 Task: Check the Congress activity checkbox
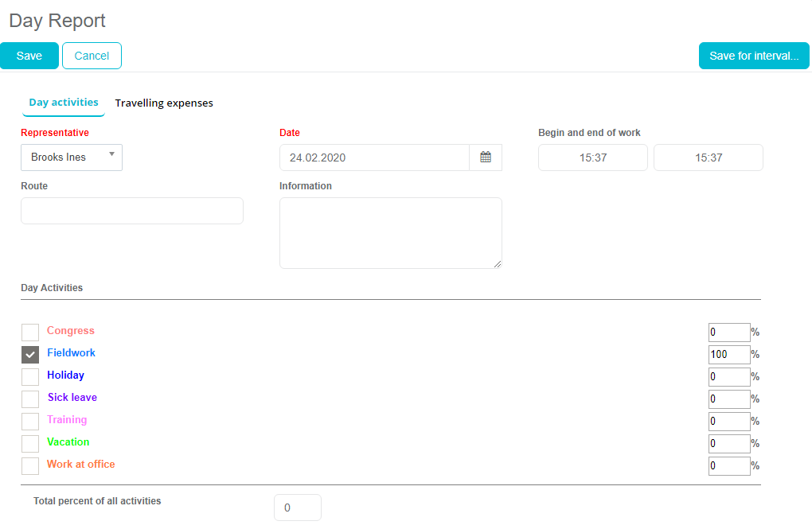(x=30, y=333)
